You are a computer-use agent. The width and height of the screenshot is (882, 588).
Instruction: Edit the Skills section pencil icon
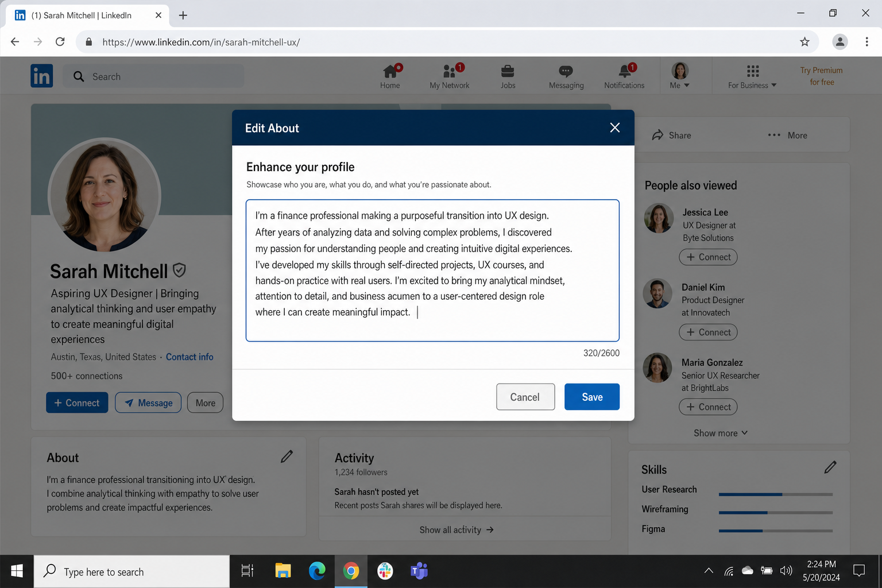click(830, 467)
